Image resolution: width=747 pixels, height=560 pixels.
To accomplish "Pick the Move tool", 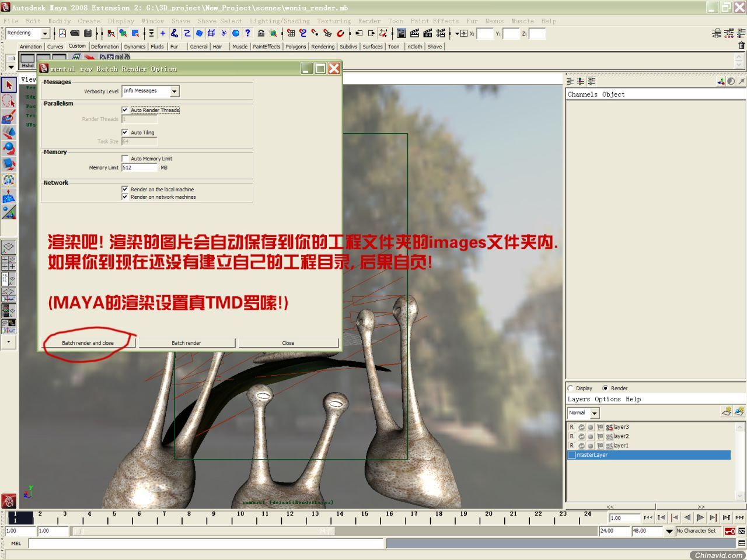I will coord(9,132).
